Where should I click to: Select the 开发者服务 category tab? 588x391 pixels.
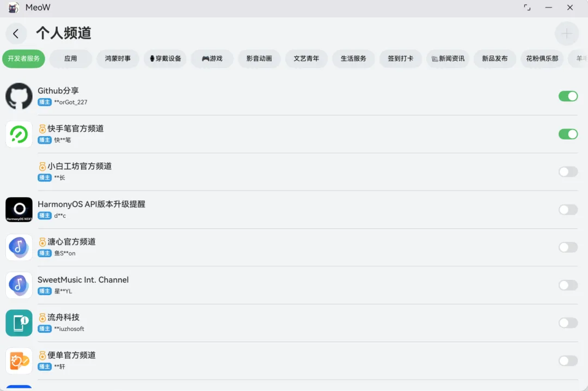coord(23,58)
